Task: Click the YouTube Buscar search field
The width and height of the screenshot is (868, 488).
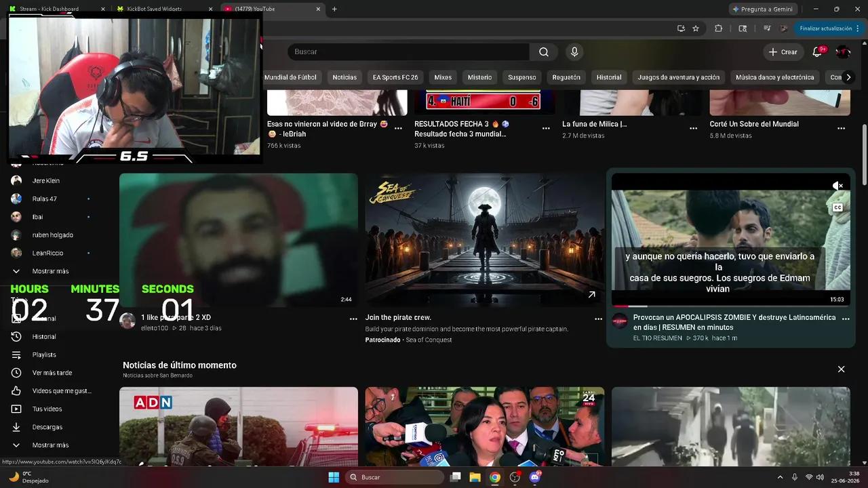Action: pos(408,52)
